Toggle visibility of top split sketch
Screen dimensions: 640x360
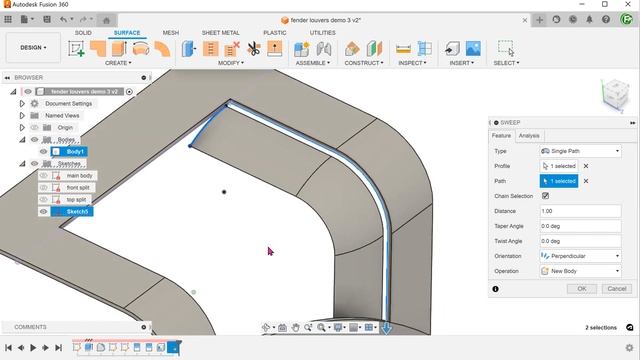(x=43, y=200)
